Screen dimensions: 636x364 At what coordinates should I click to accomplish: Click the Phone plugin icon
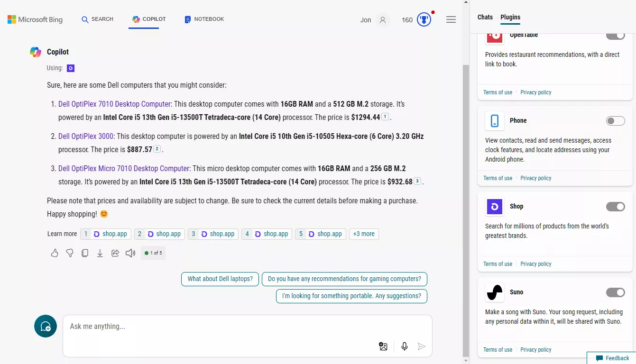coord(495,121)
